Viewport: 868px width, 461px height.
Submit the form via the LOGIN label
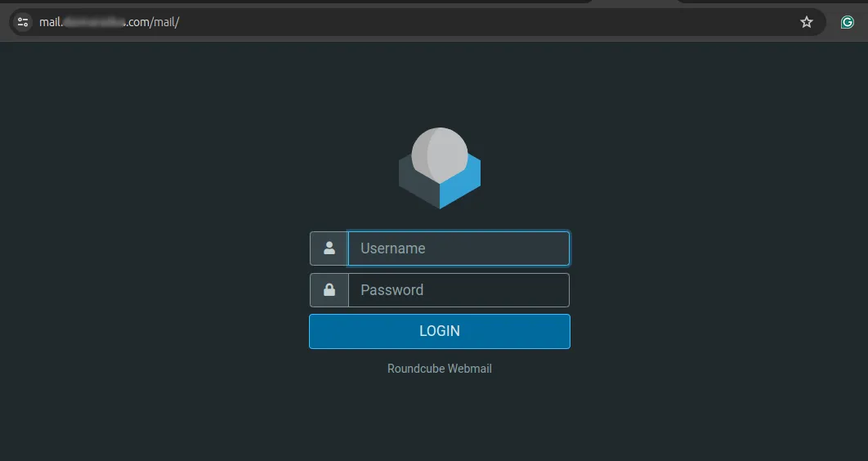tap(440, 331)
